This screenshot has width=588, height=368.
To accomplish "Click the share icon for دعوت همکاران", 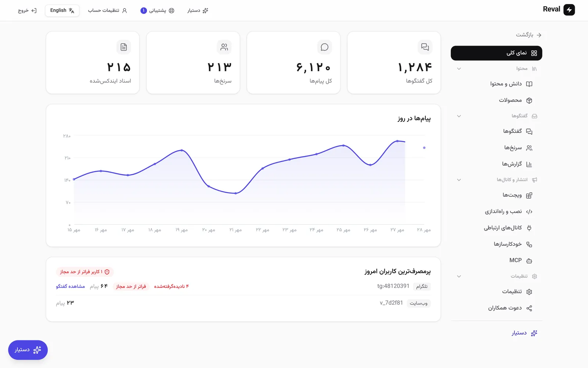I will click(x=529, y=308).
